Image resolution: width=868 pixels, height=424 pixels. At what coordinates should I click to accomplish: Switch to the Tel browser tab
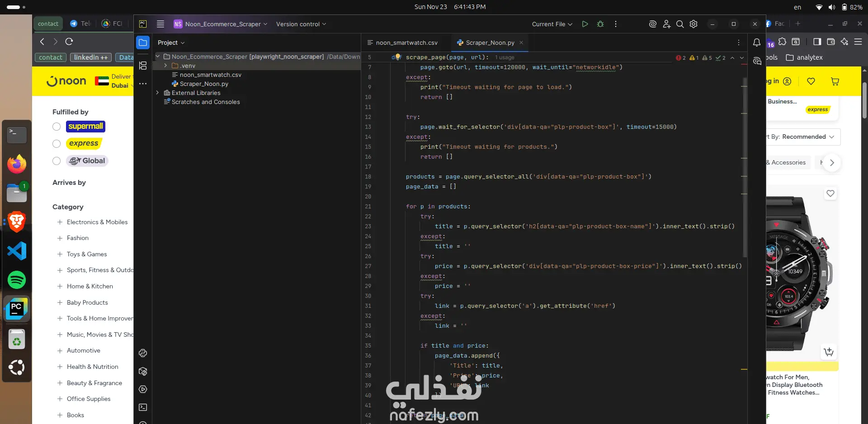(x=81, y=24)
